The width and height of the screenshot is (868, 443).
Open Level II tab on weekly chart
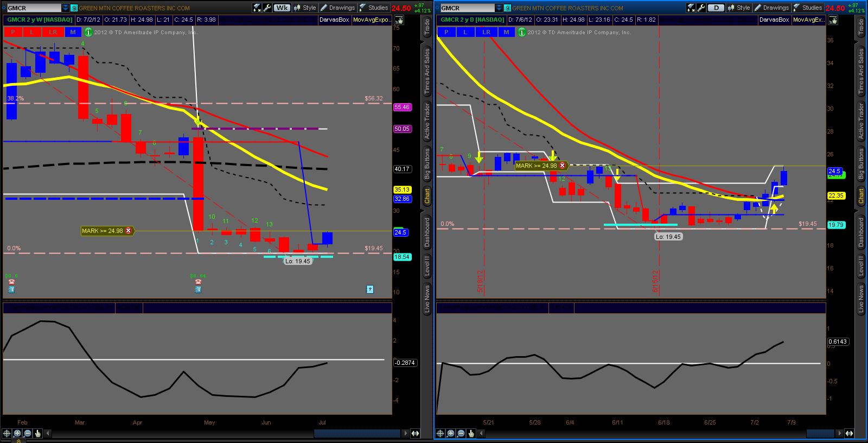tap(427, 266)
